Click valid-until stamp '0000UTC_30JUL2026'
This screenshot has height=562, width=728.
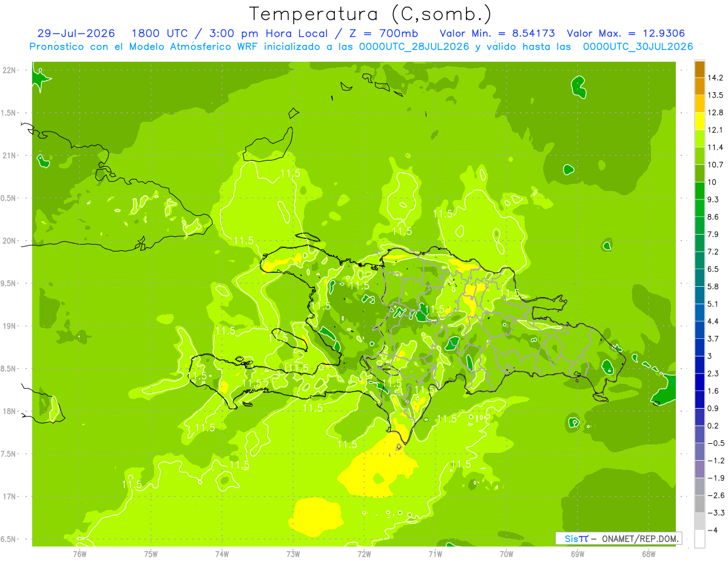(638, 47)
